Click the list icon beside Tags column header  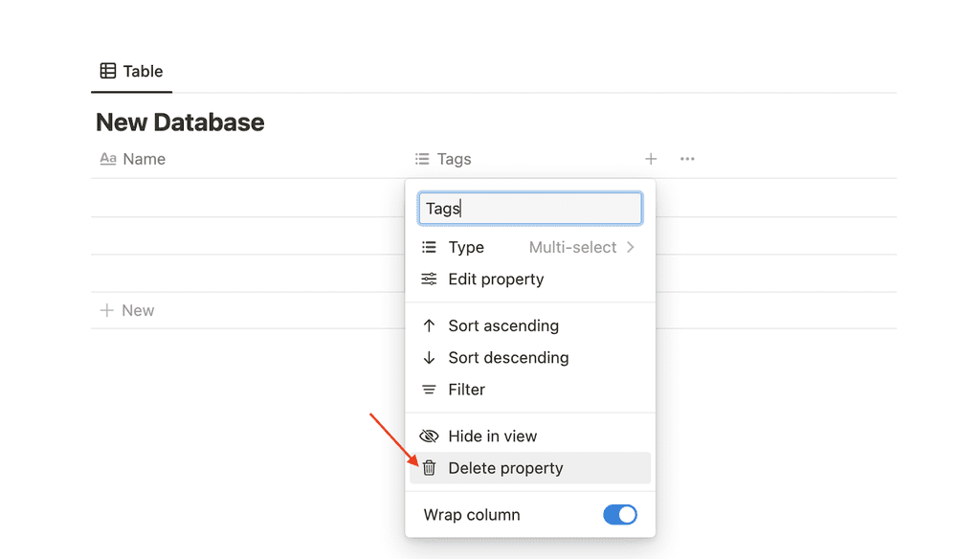422,159
